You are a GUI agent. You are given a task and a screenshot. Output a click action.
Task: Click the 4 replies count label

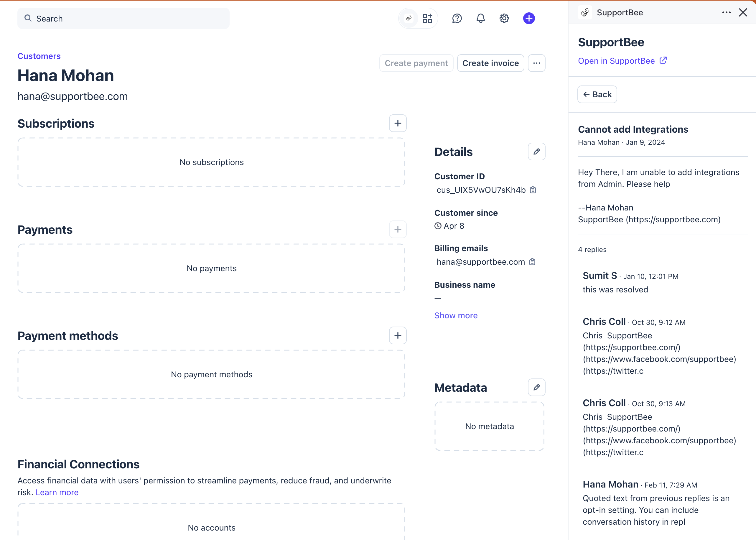[592, 249]
